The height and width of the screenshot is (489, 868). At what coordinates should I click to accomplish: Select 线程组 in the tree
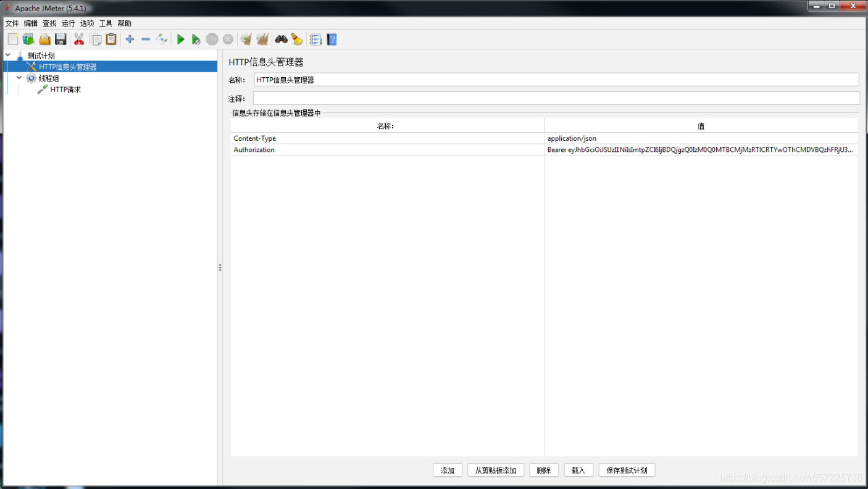[49, 78]
